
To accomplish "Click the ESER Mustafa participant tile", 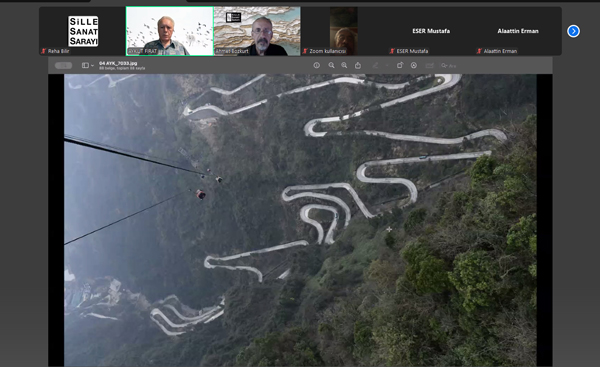I will pos(431,31).
